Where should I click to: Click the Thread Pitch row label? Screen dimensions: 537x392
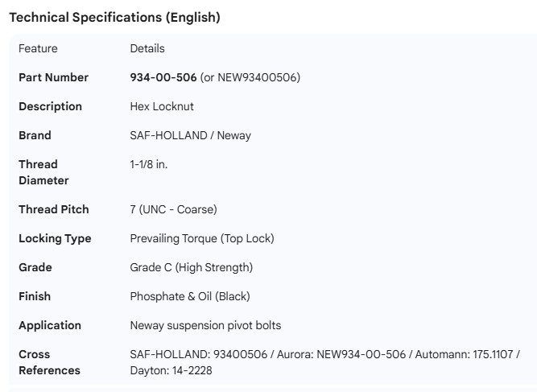tap(53, 209)
